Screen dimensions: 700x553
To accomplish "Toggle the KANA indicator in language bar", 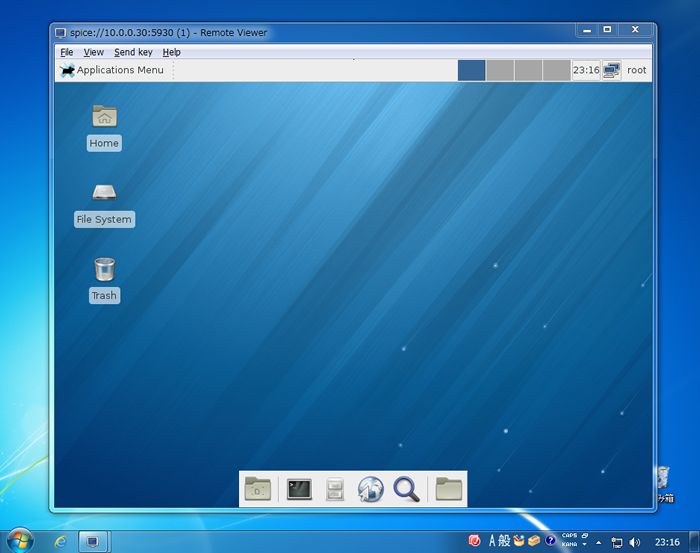I will tap(569, 545).
